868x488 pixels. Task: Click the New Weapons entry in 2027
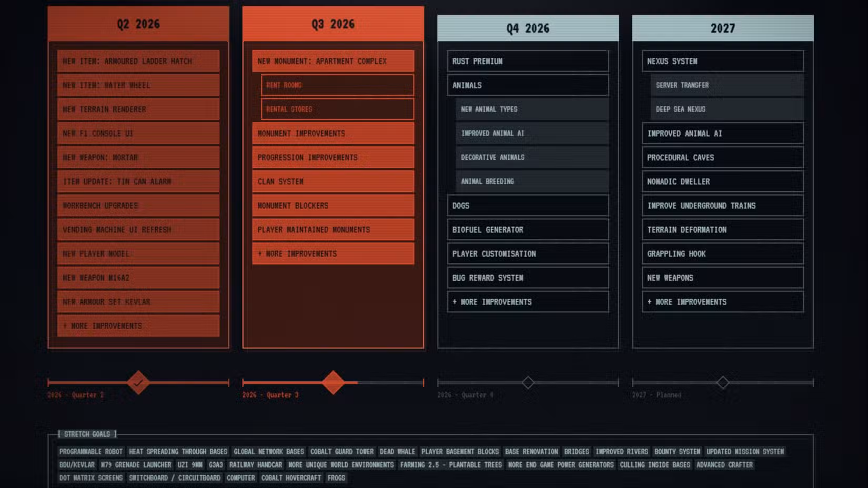tap(723, 278)
